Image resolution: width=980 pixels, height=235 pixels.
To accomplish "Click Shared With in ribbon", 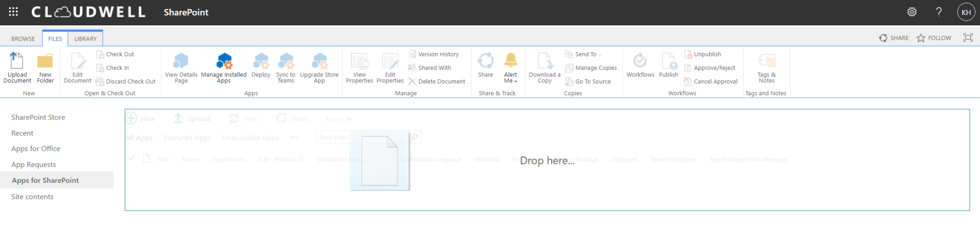I will click(430, 68).
